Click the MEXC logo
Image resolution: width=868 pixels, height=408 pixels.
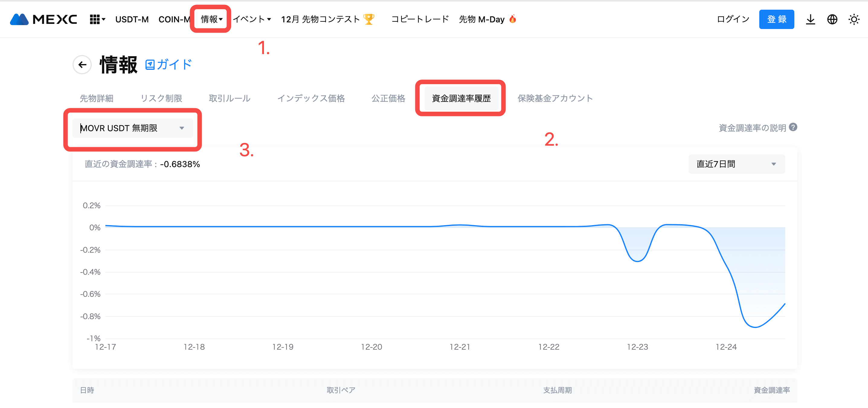pyautogui.click(x=43, y=19)
